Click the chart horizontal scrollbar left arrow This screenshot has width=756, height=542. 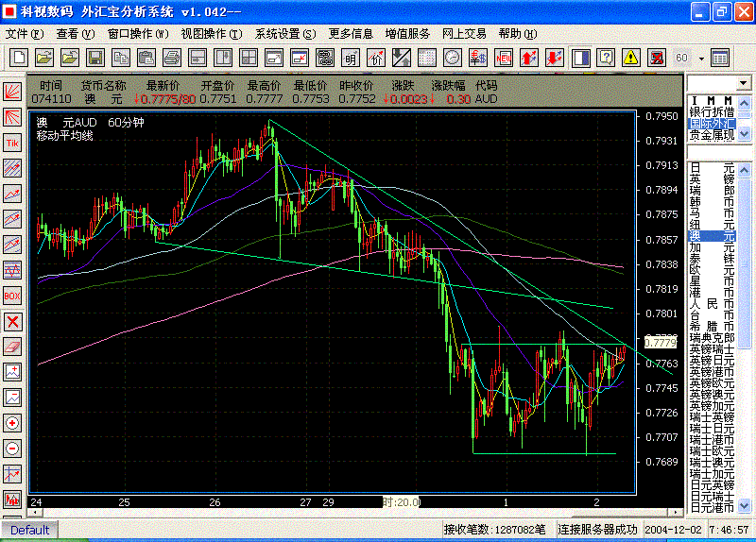[x=33, y=512]
